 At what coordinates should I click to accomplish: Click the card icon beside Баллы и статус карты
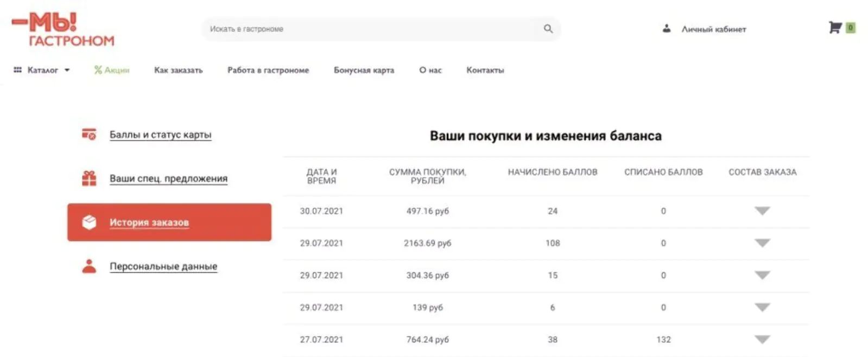click(89, 134)
